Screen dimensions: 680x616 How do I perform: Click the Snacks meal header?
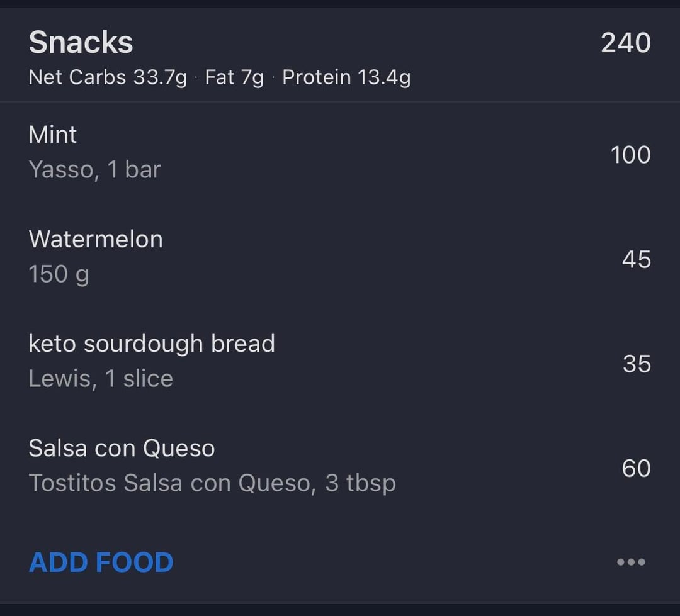tap(81, 43)
